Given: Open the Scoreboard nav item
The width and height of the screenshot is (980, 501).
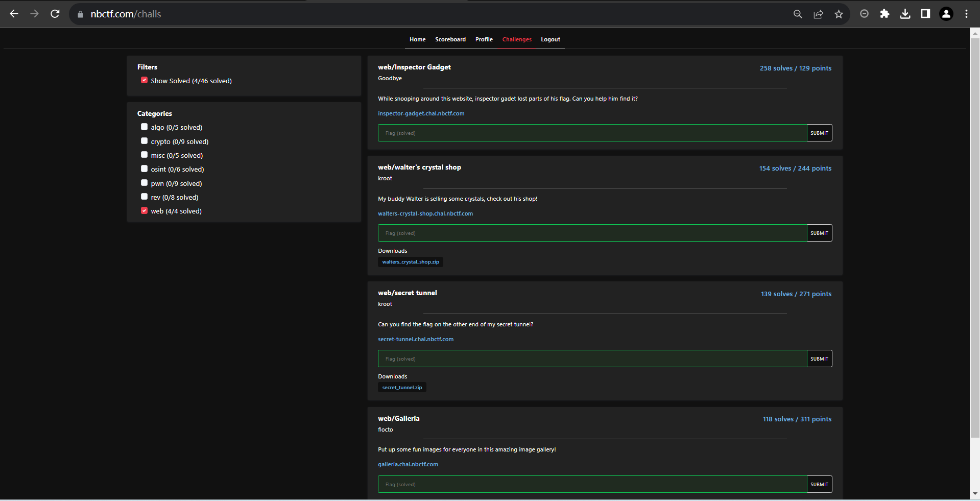Looking at the screenshot, I should pos(450,39).
